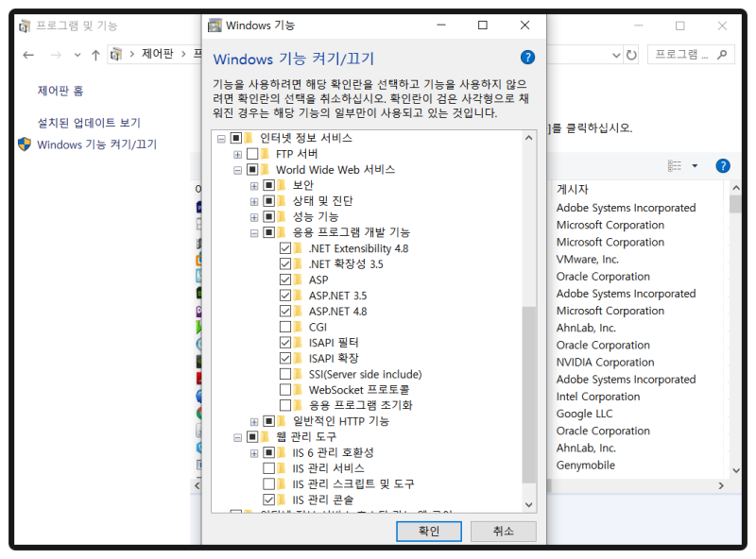Open help in Windows 기능 dialog
Screen dimensions: 756x559
tap(527, 58)
